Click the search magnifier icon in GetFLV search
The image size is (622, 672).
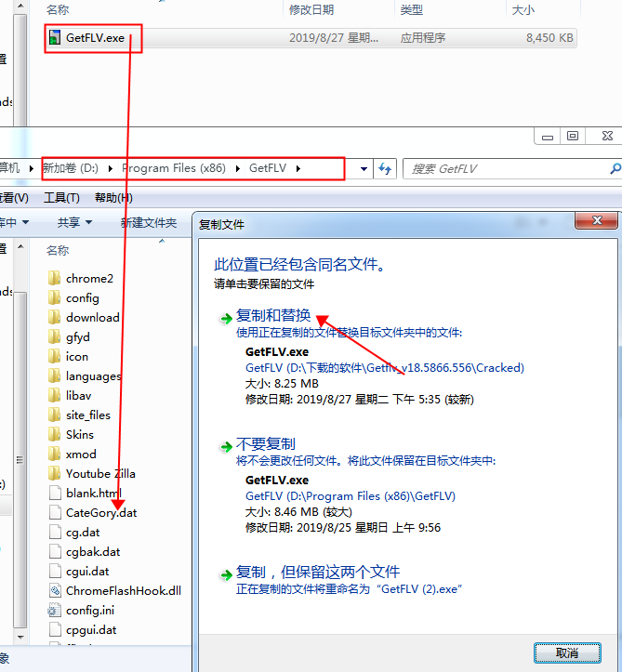point(615,168)
